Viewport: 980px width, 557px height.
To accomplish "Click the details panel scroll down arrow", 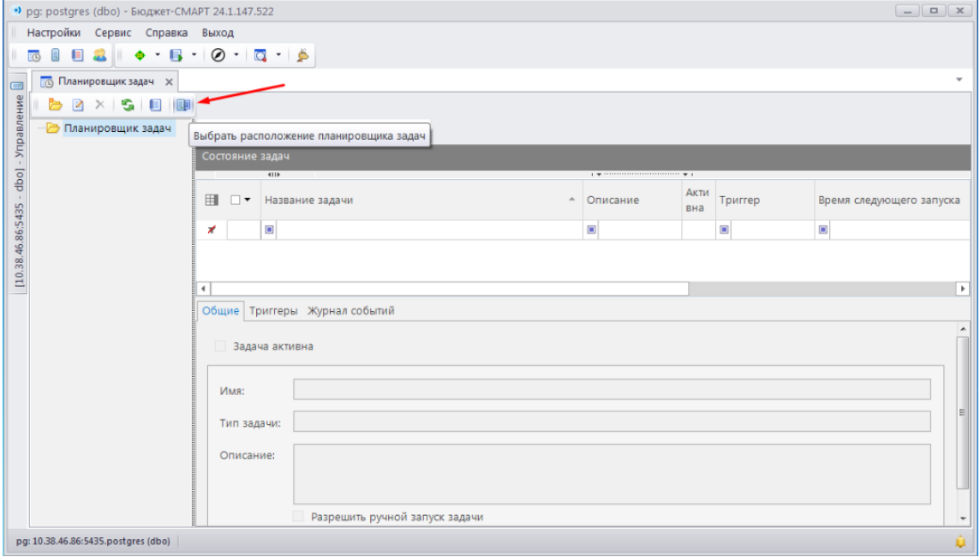I will 963,518.
